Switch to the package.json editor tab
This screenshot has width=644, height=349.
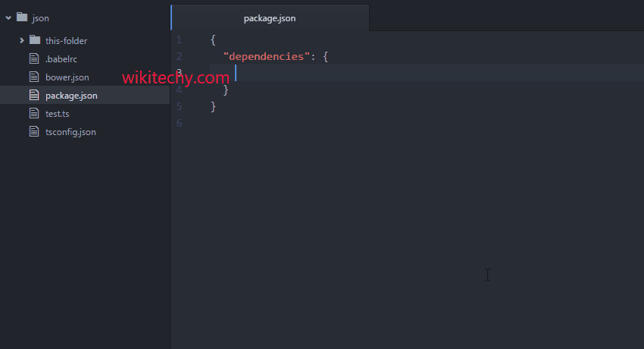(270, 18)
